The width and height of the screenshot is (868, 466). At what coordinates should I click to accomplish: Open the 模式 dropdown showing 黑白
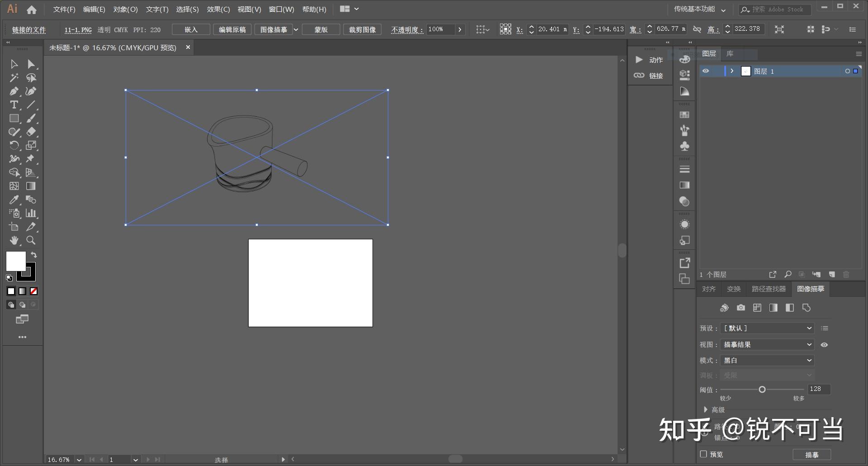(x=767, y=360)
